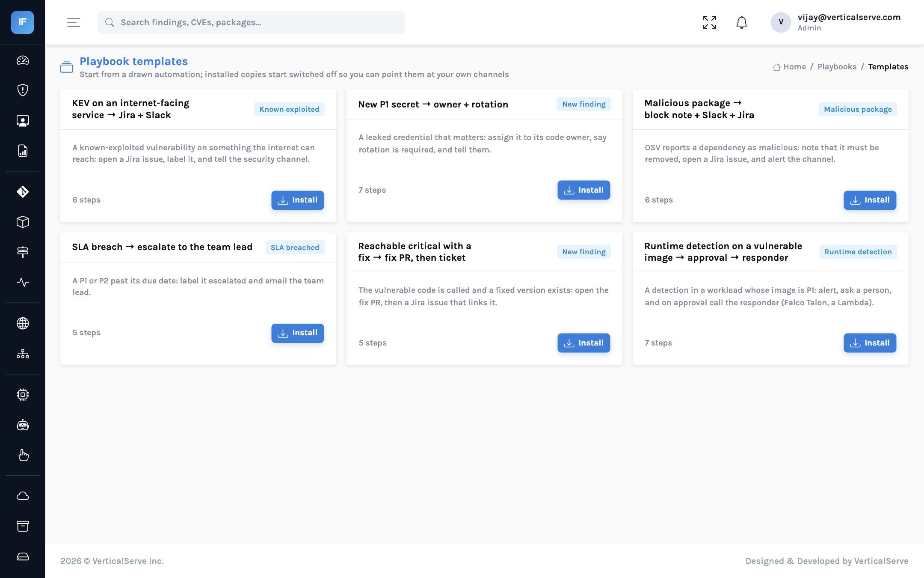Focus the search findings, CVEs, packages field
Screen dimensions: 924x578
[x=252, y=22]
